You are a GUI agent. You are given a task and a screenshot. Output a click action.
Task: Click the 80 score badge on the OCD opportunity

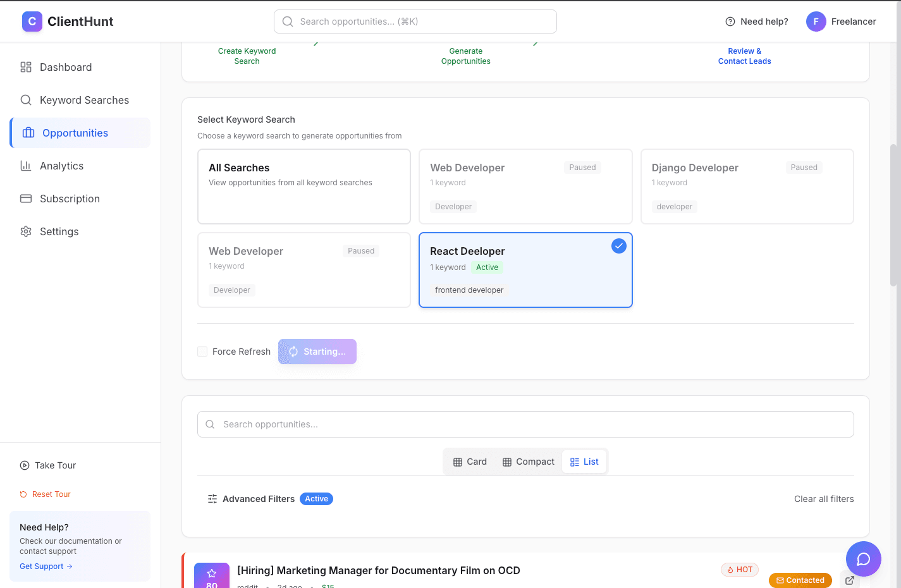click(x=211, y=575)
